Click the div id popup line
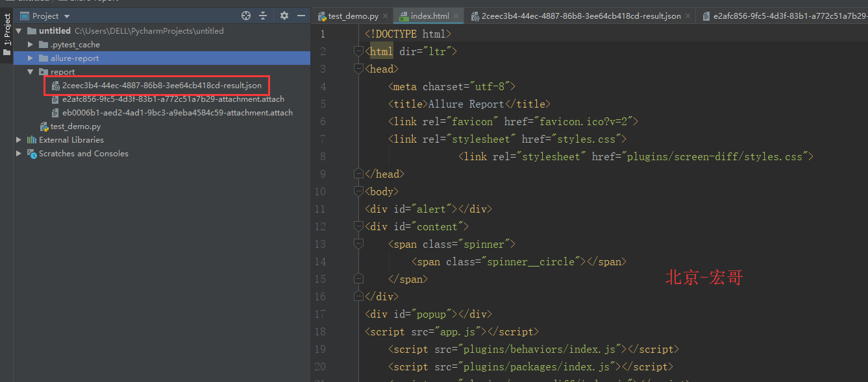Screen dimensions: 868x382 tap(428, 314)
